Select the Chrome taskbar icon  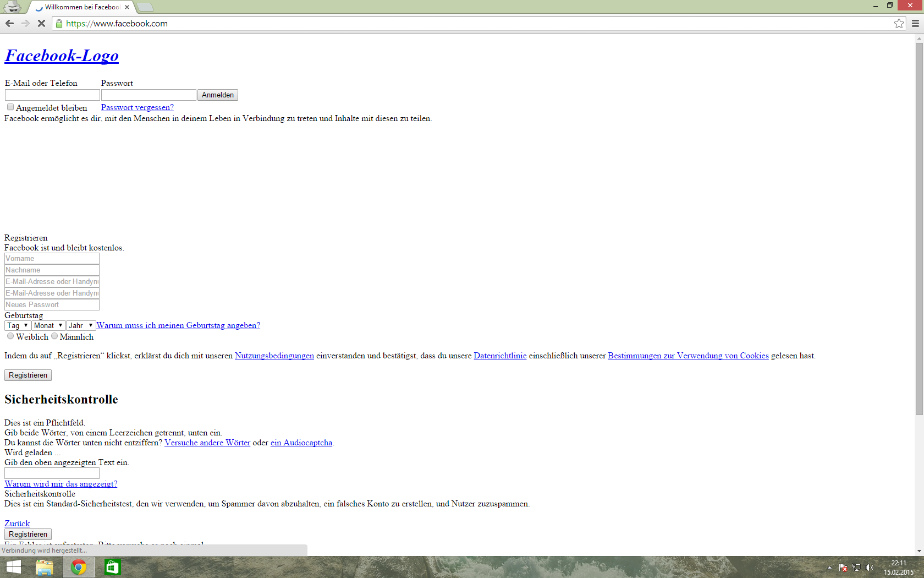click(x=79, y=567)
